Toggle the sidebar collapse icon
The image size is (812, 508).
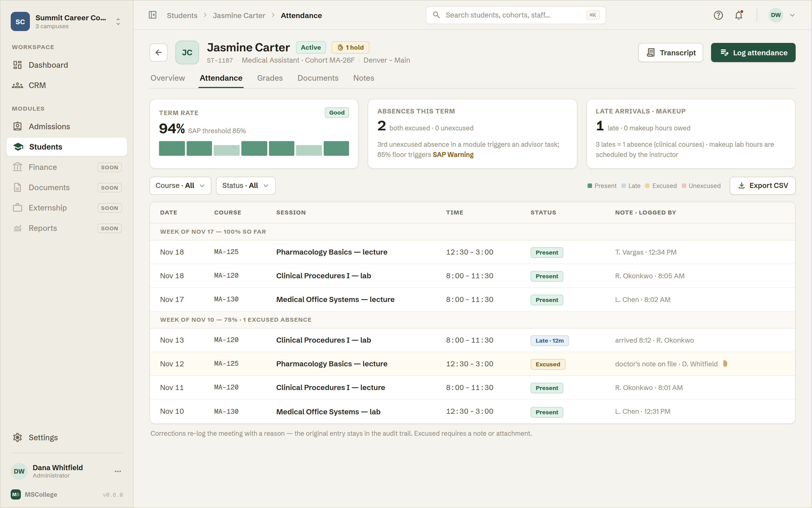pyautogui.click(x=153, y=15)
